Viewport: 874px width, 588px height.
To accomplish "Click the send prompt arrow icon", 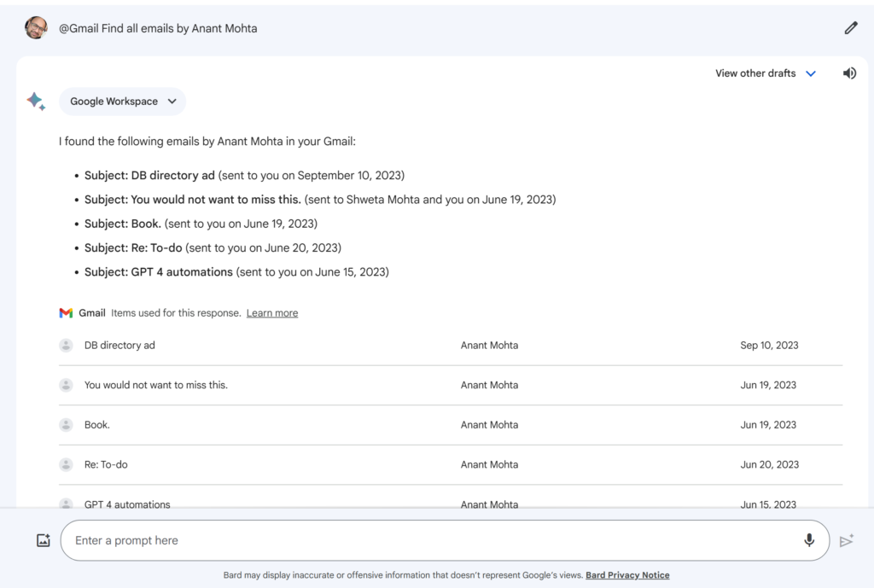I will tap(847, 540).
